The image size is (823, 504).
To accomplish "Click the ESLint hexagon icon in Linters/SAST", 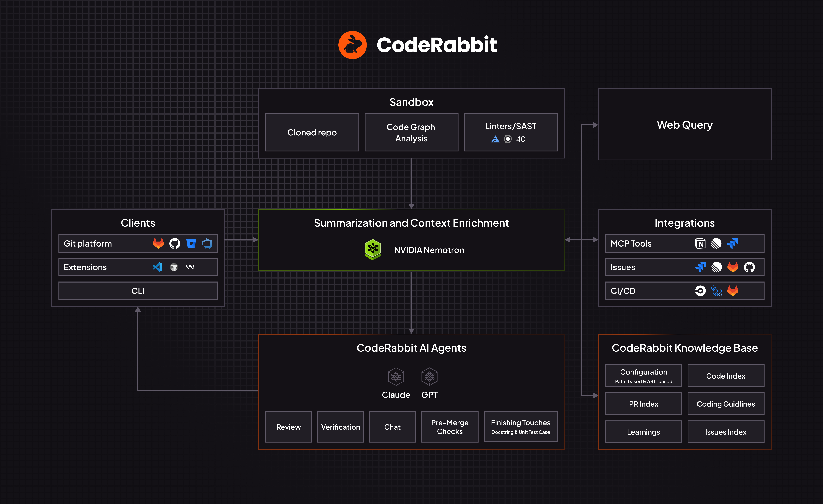I will click(x=508, y=139).
